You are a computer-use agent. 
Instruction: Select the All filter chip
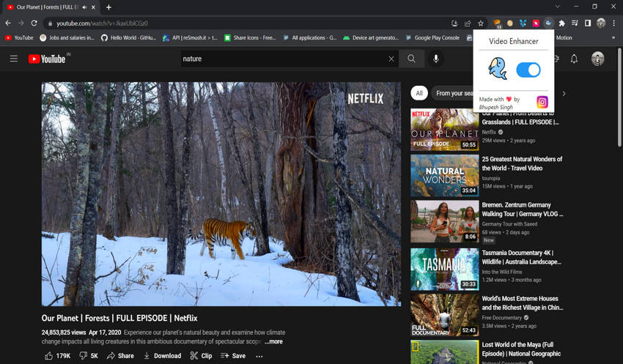point(419,93)
